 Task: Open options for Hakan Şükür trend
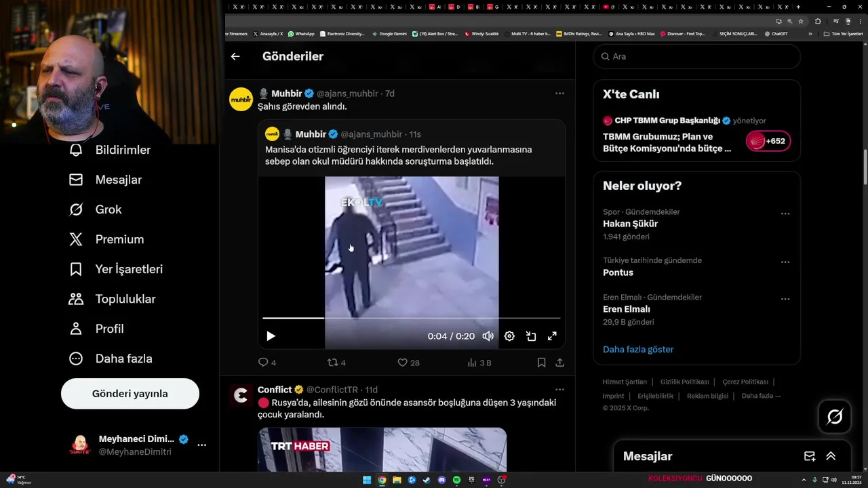(x=785, y=213)
